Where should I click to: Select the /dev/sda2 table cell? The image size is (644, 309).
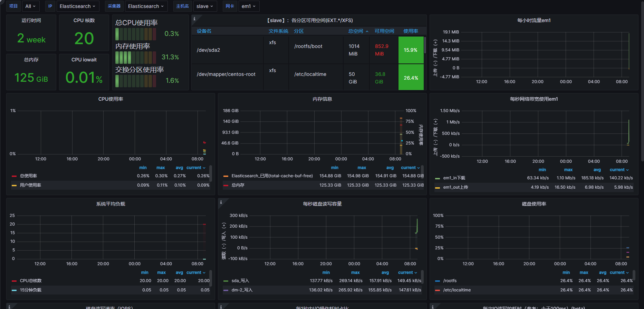228,50
